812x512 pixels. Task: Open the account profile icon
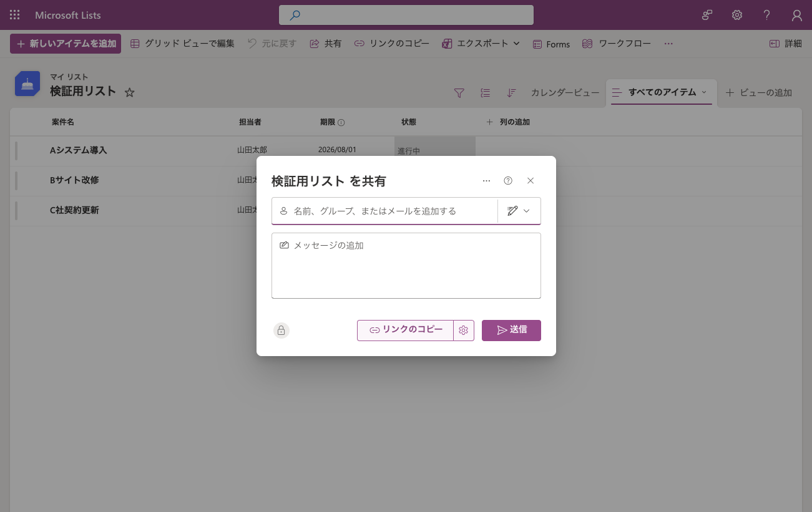(x=797, y=15)
